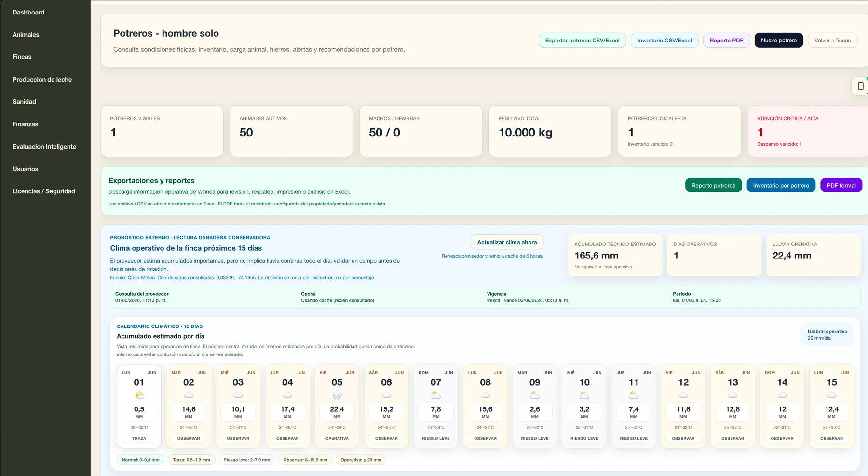This screenshot has height=476, width=868.
Task: Click the Nuevo potrero button
Action: pyautogui.click(x=779, y=41)
